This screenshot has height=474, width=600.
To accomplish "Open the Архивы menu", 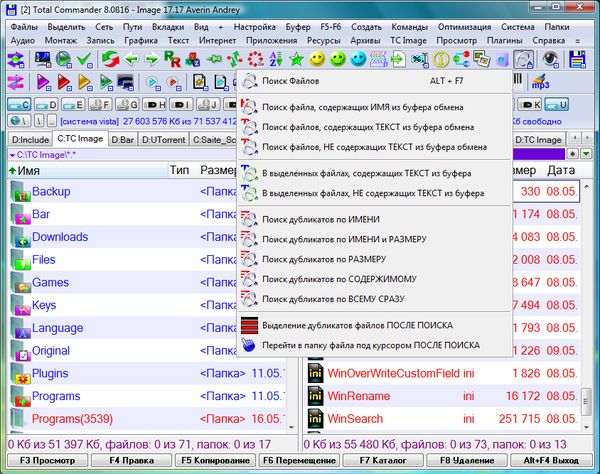I will [365, 41].
